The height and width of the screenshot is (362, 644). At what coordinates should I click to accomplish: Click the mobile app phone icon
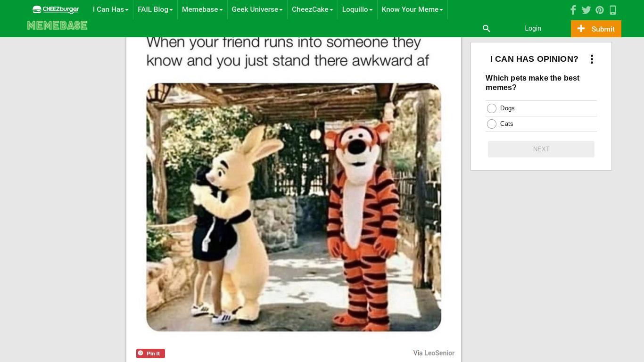613,10
